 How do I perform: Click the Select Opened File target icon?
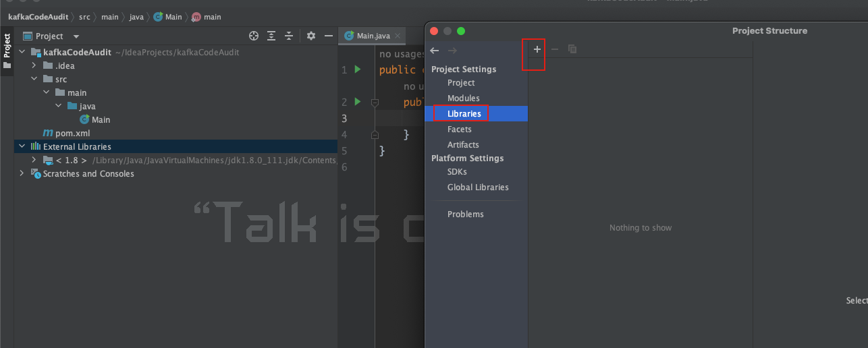click(x=254, y=36)
